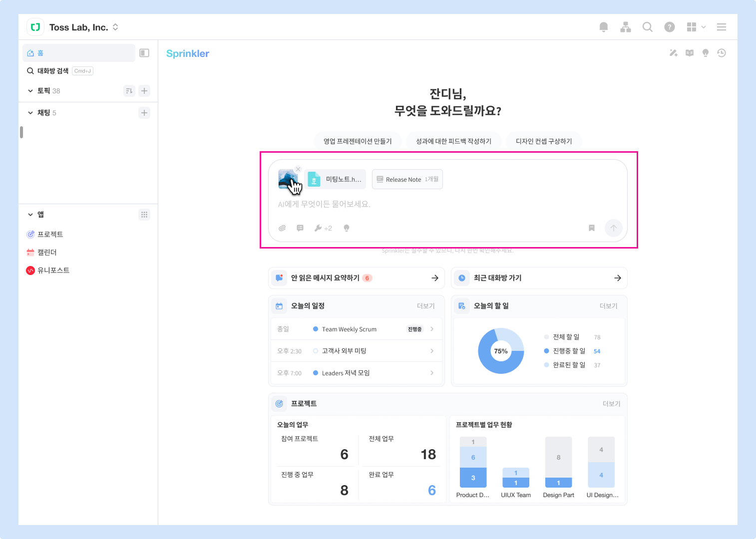Click the bookmark icon in the prompt box
This screenshot has width=756, height=539.
(592, 228)
